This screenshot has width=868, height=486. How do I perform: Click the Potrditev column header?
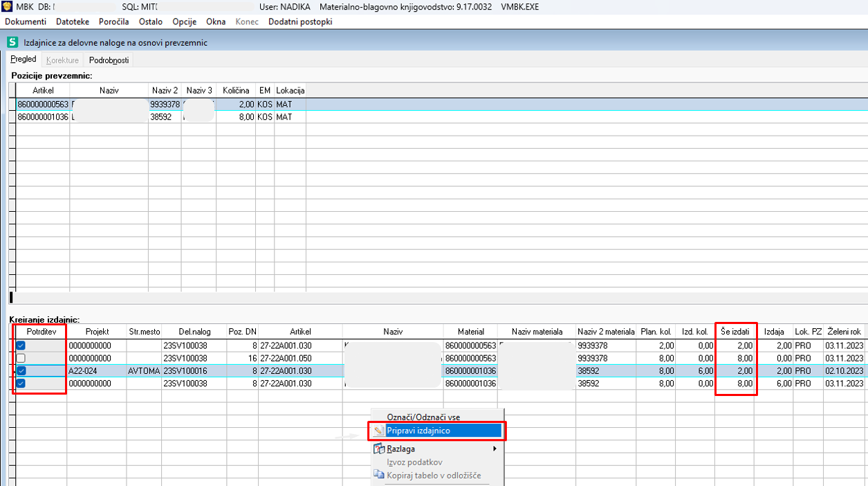tap(41, 332)
